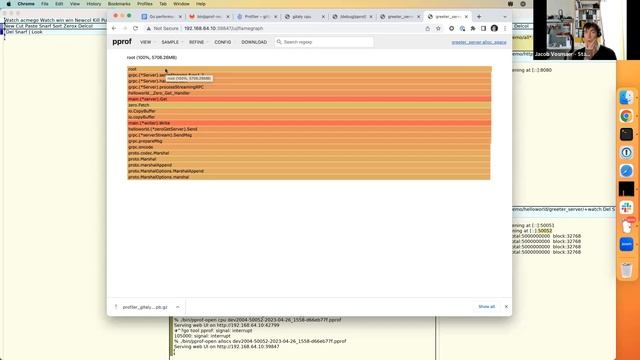This screenshot has width=640, height=360.
Task: Open the Window menu
Action: point(181,4)
